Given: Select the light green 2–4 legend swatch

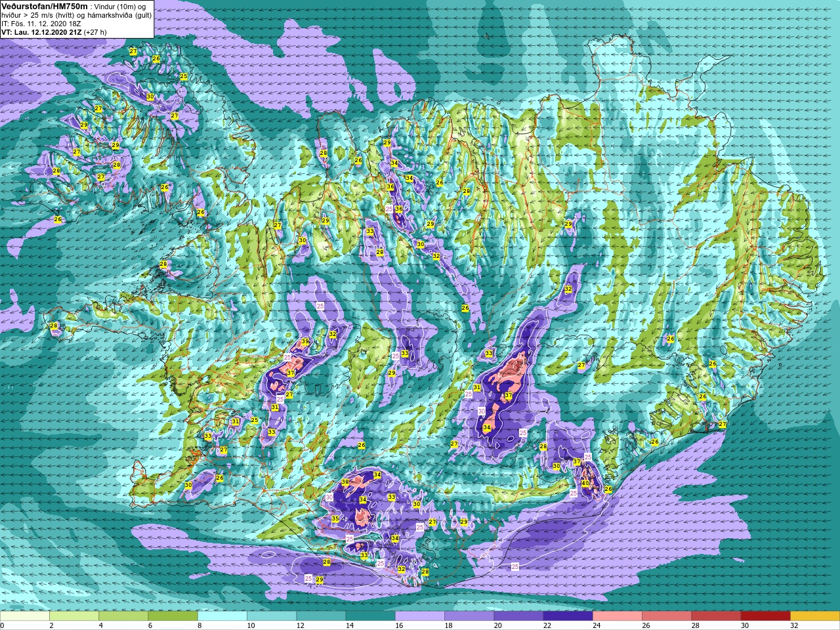Looking at the screenshot, I should (x=74, y=616).
